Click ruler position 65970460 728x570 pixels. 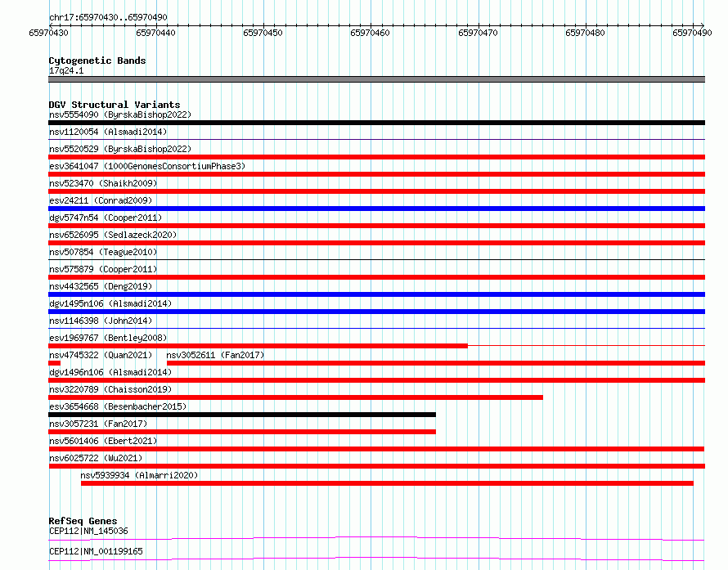(370, 33)
